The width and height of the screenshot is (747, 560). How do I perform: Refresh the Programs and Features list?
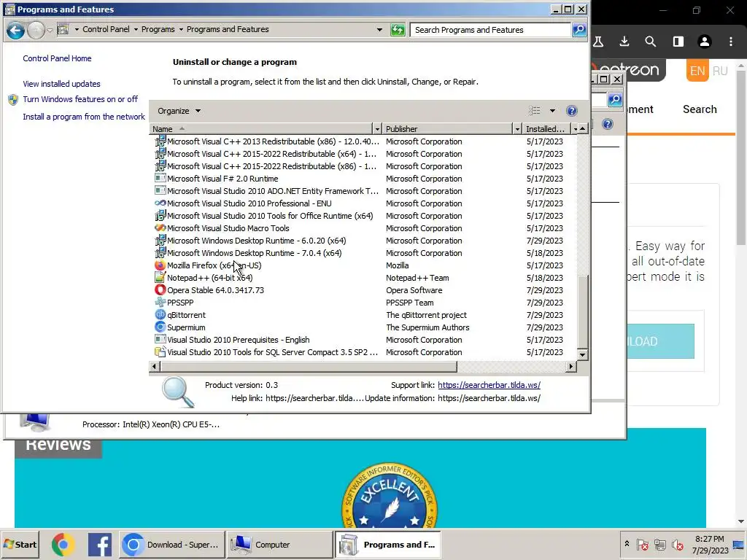(x=398, y=30)
